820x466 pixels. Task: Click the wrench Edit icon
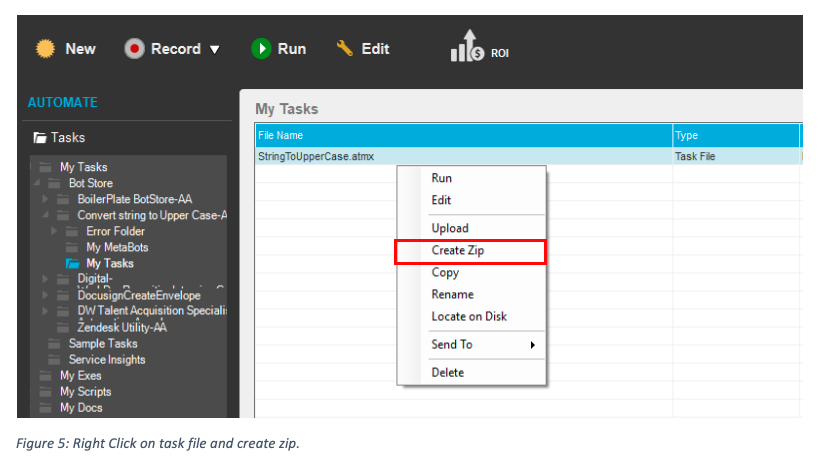[345, 48]
